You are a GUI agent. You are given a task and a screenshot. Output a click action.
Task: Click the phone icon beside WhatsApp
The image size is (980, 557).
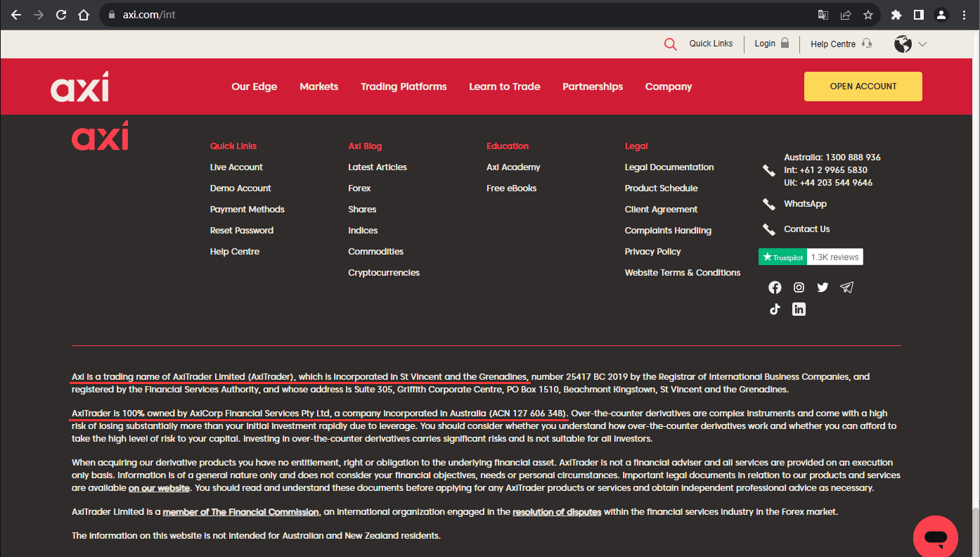coord(769,204)
